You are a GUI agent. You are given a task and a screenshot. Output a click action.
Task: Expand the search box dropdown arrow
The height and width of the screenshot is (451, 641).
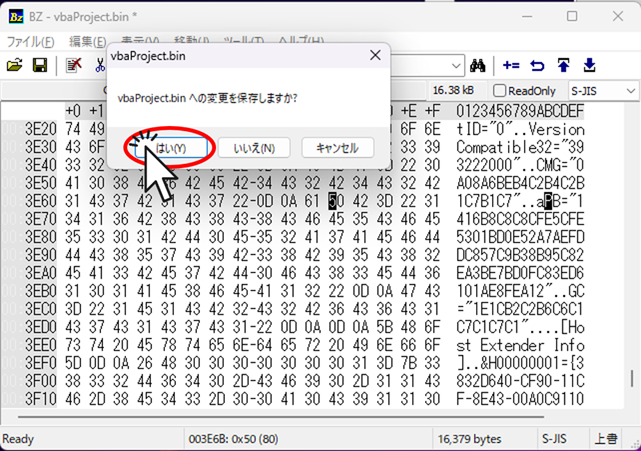tap(456, 65)
